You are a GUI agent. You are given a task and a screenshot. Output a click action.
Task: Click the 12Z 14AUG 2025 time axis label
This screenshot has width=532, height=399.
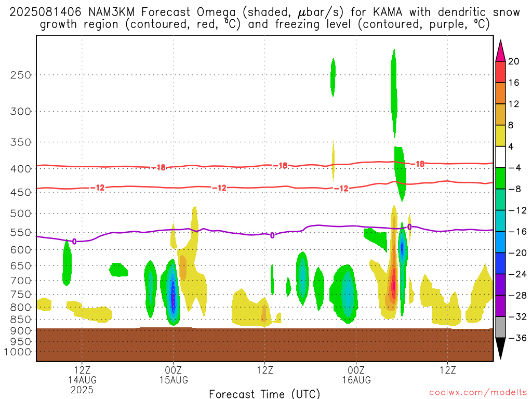coord(82,380)
